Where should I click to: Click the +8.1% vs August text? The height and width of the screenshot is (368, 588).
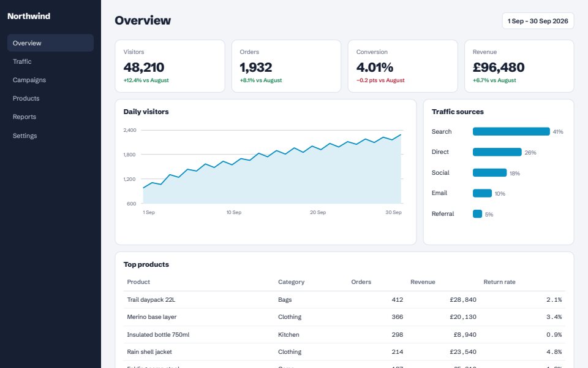(261, 80)
